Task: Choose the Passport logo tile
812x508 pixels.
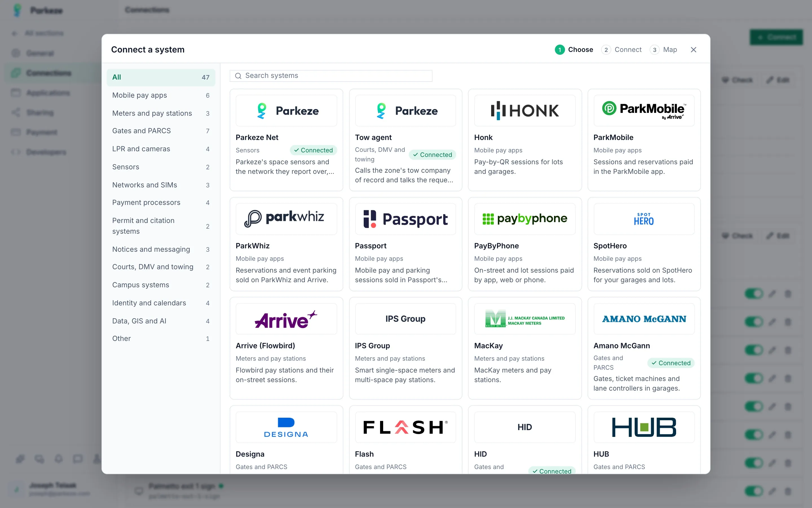Action: click(x=405, y=219)
